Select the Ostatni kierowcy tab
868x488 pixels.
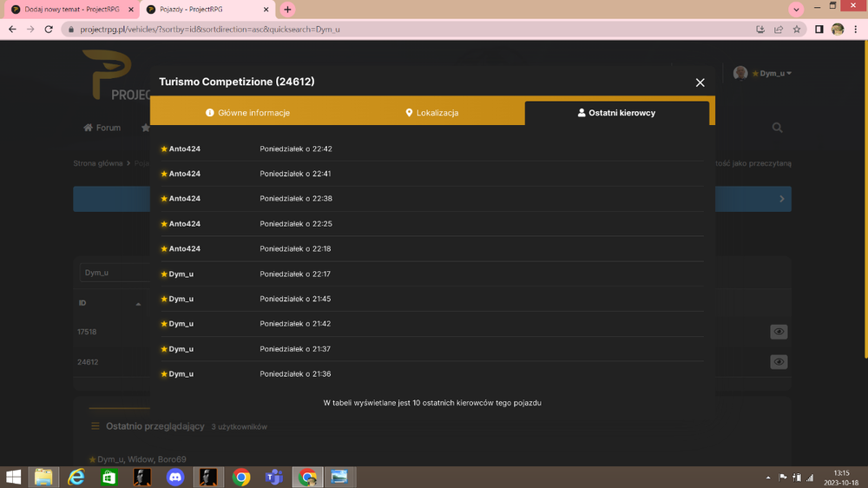[x=616, y=112]
